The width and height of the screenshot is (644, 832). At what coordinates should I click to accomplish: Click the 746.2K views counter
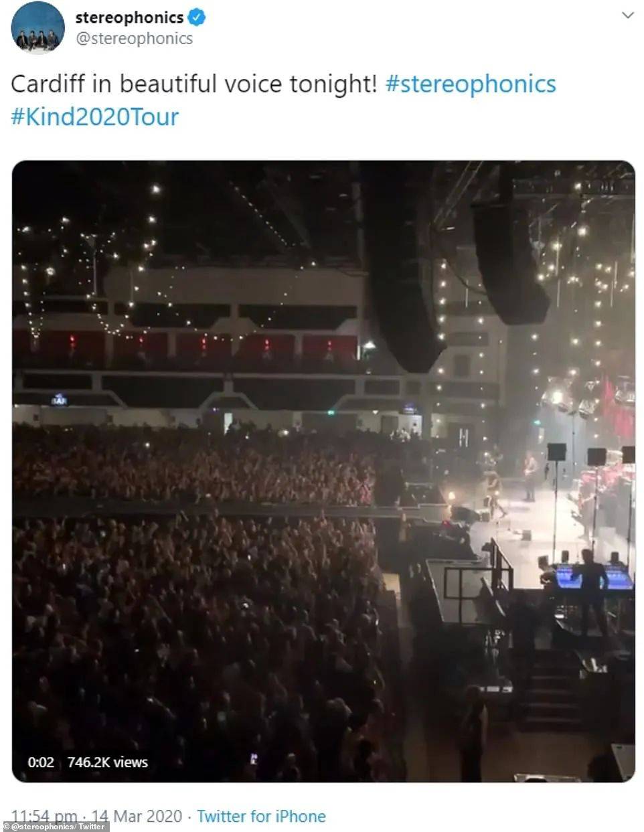click(x=108, y=762)
